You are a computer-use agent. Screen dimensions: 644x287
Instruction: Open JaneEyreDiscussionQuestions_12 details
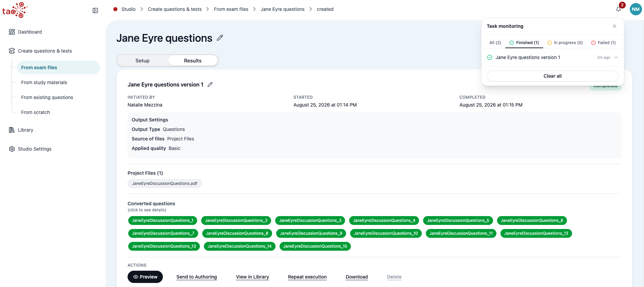coord(536,233)
